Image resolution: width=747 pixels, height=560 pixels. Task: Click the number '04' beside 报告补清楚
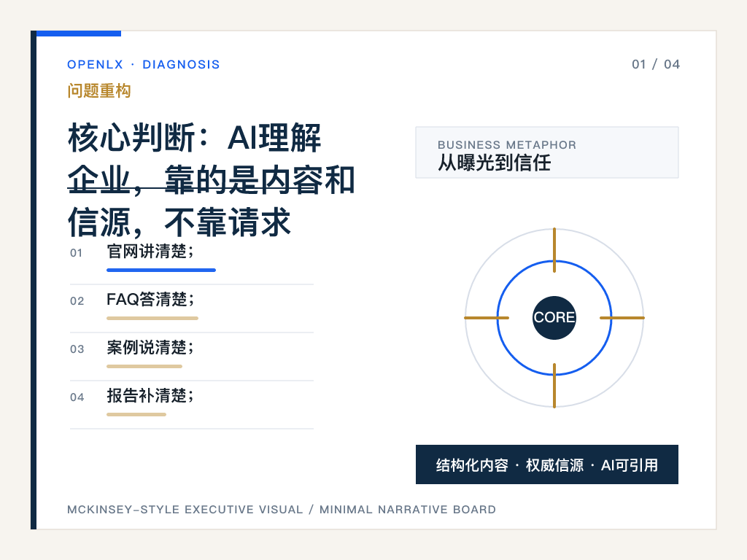[x=77, y=397]
